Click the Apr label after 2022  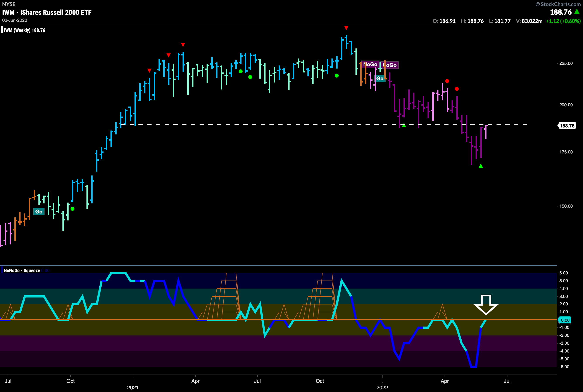coord(445,381)
